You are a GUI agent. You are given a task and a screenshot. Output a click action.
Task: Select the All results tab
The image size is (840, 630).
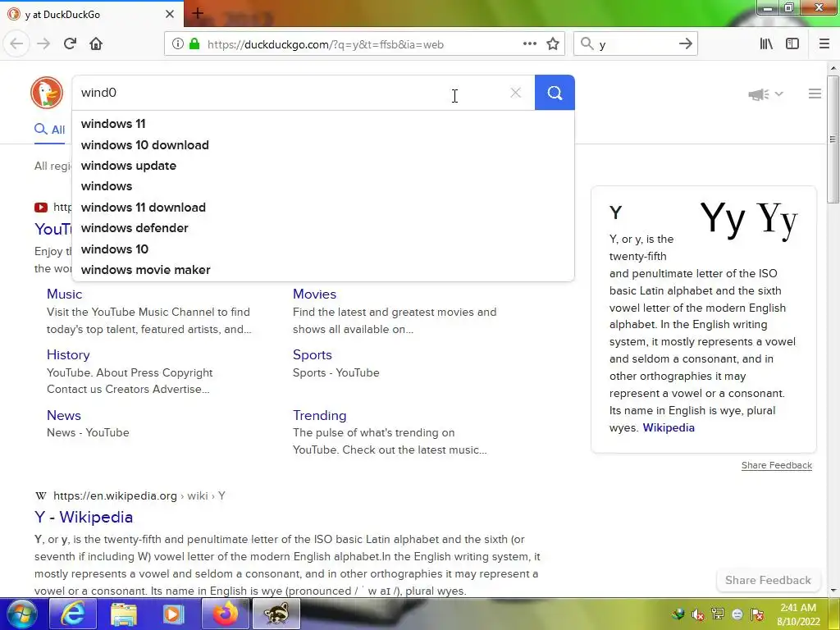[50, 130]
